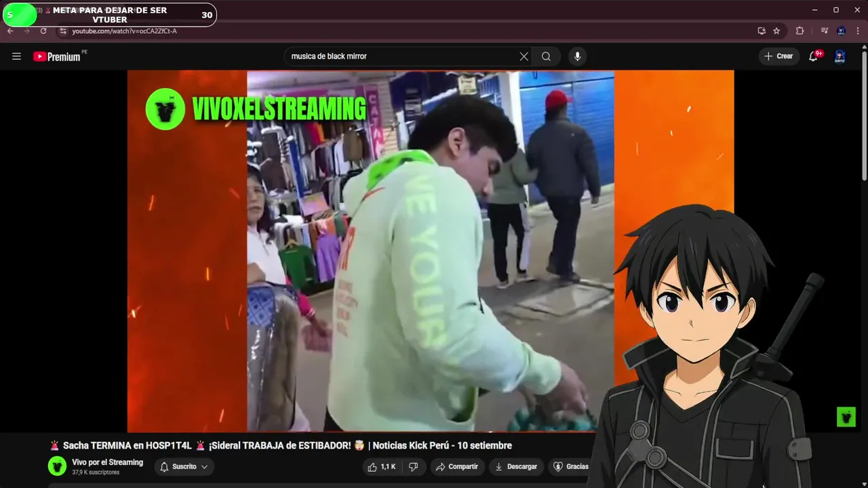Open the Chrome profile avatar
This screenshot has width=868, height=488.
point(841,30)
